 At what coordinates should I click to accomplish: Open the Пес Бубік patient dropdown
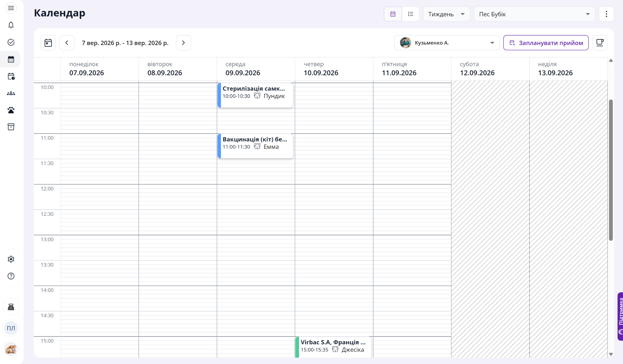click(534, 14)
